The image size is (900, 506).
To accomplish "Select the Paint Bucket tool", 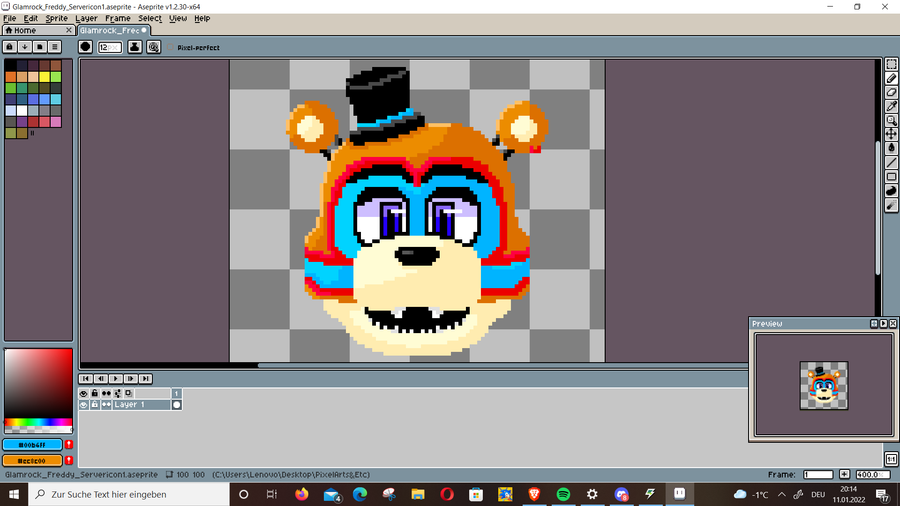I will pos(891,148).
